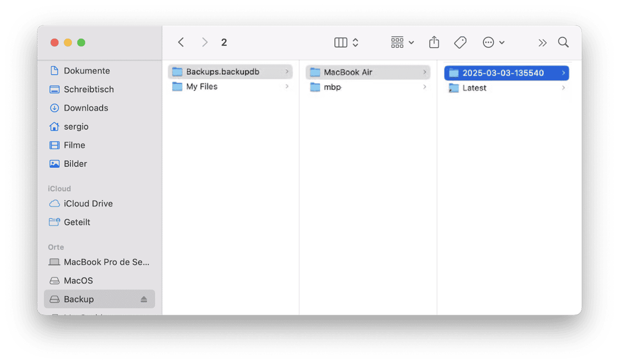Open the Schreibtisch sidebar item
Viewport: 619px width, 364px height.
tap(89, 89)
